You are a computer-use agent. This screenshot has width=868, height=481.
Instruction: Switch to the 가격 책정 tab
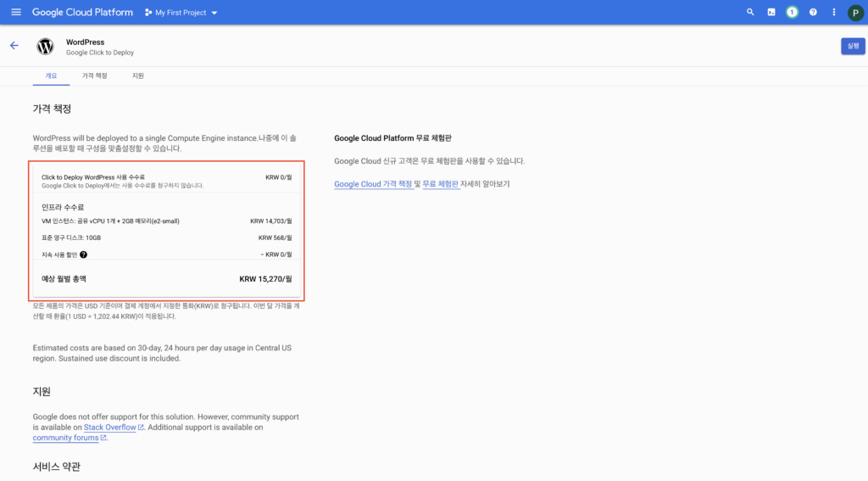pyautogui.click(x=95, y=76)
